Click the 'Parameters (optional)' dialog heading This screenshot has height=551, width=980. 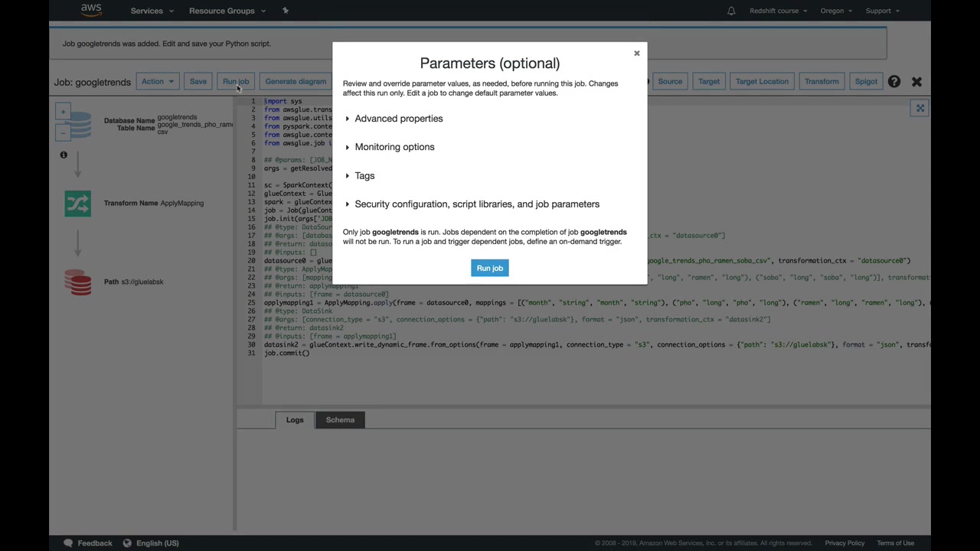[490, 64]
